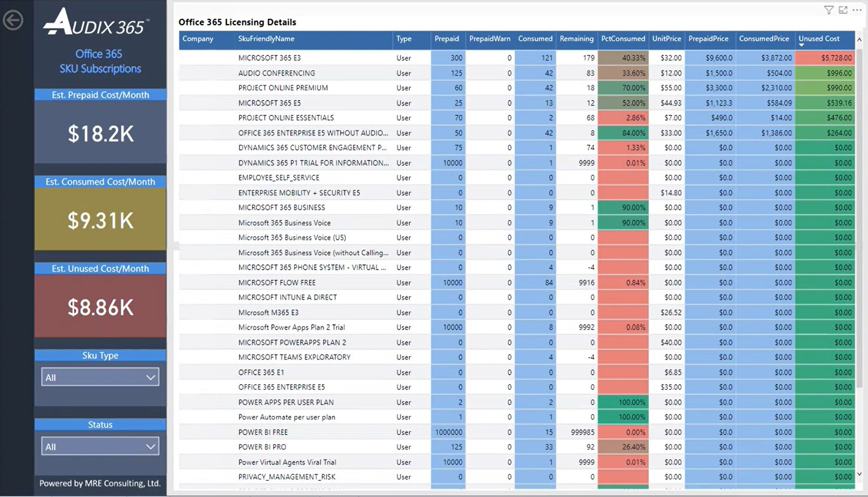868x497 pixels.
Task: Sort by the Type column header
Action: pyautogui.click(x=404, y=39)
